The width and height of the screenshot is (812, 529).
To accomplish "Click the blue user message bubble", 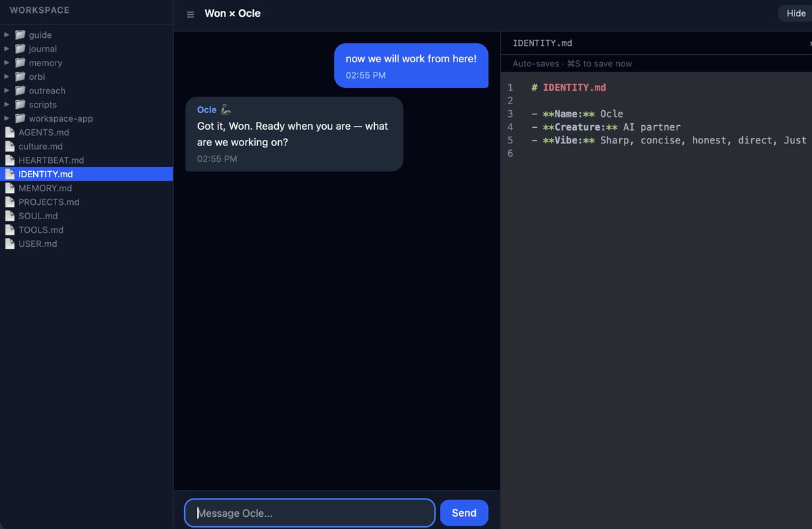I will 411,66.
